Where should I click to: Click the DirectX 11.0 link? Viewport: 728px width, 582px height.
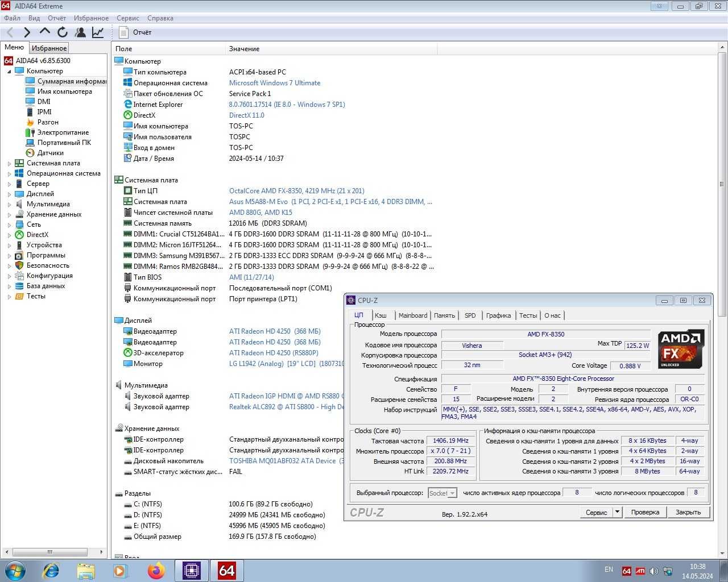pyautogui.click(x=246, y=115)
